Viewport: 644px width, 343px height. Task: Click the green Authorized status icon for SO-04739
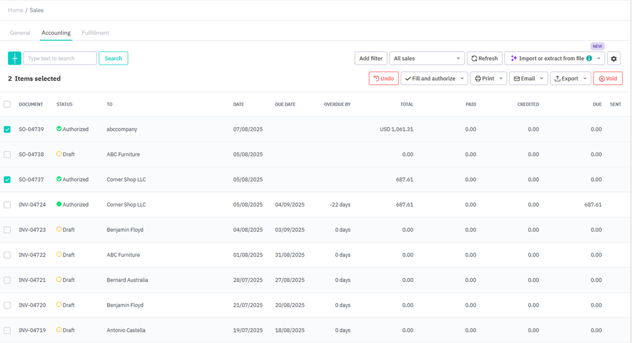(x=59, y=129)
